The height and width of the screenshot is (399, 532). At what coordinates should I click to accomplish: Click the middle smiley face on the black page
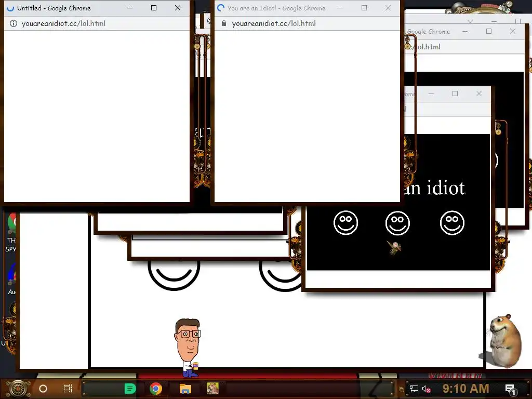397,223
